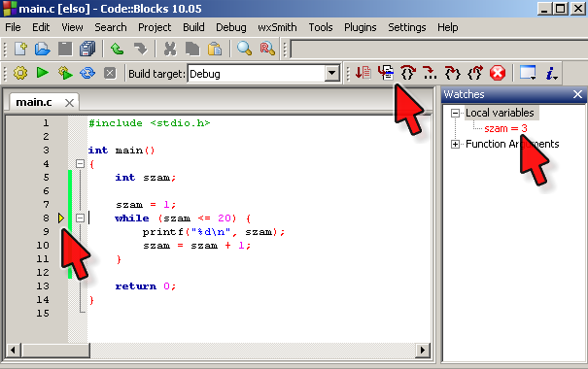Image resolution: width=588 pixels, height=369 pixels.
Task: Click the red Stop debugger icon
Action: click(x=498, y=73)
